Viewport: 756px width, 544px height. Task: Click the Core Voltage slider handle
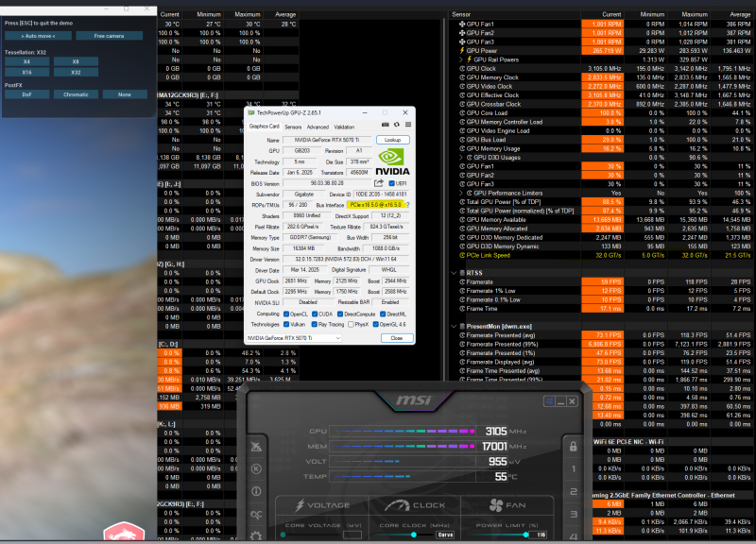point(283,535)
